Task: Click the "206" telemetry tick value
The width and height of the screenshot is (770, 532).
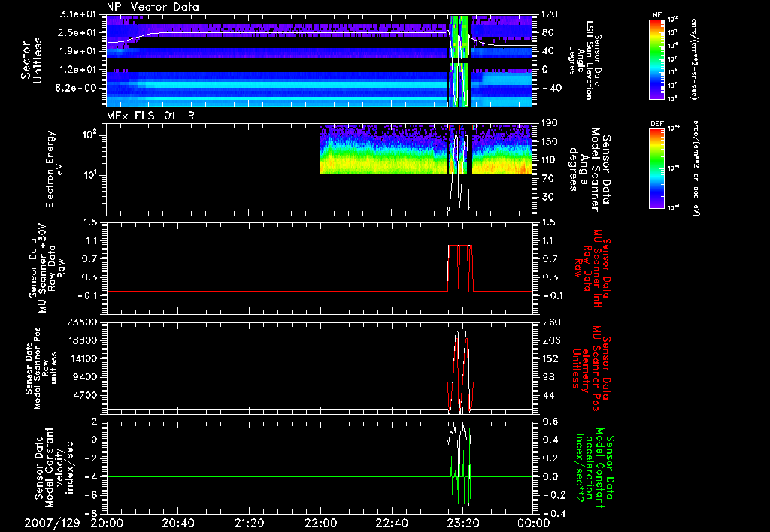Action: [550, 340]
